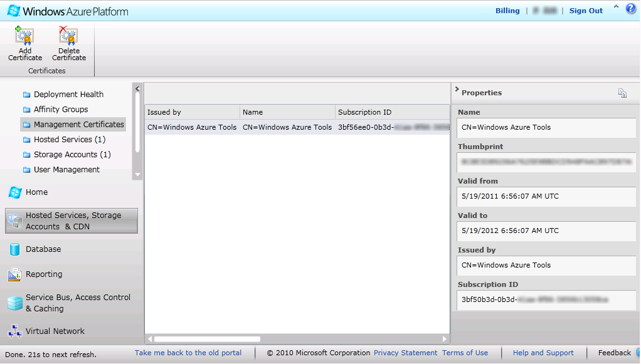Click the Management Certificates folder icon
The width and height of the screenshot is (641, 364).
tap(26, 125)
